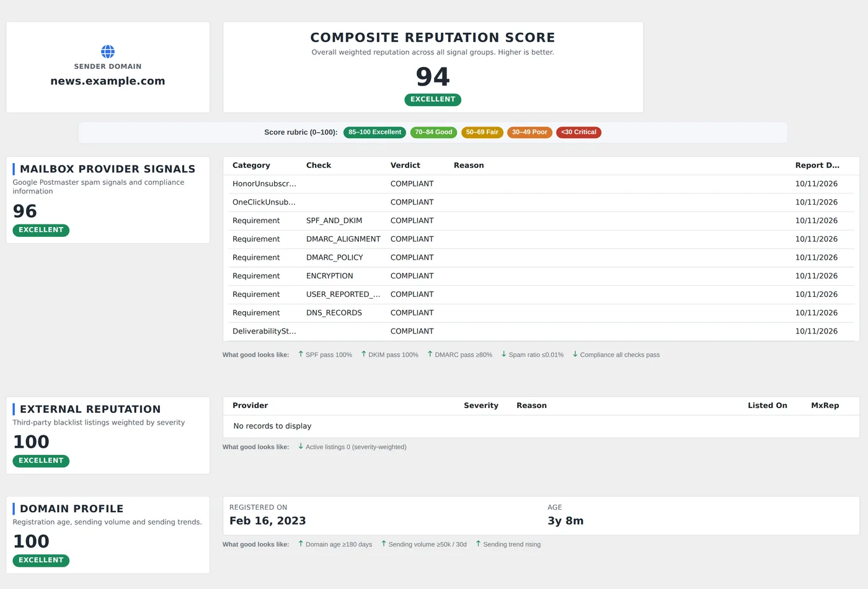Image resolution: width=868 pixels, height=589 pixels.
Task: Click COMPLIANT verdict in the ENCRYPTION row
Action: pos(412,276)
